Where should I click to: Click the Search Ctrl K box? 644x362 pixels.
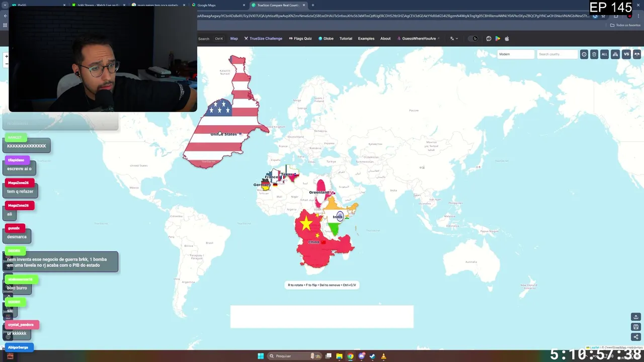pyautogui.click(x=211, y=39)
